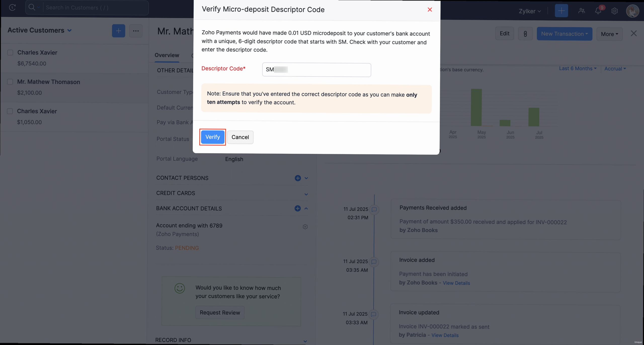Click the attachment paperclip icon

(x=525, y=34)
